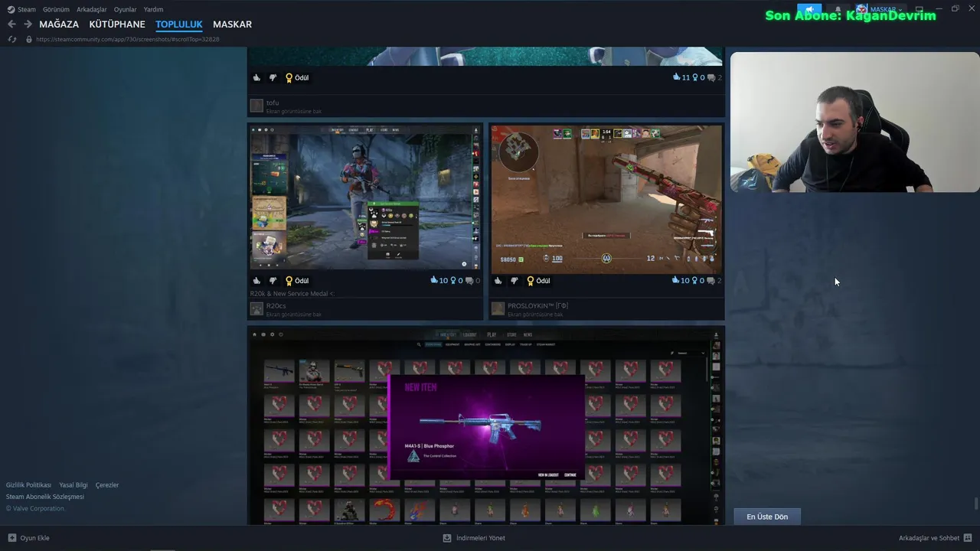Open the Arkadaşlar ve Sohbet panel
This screenshot has height=551, width=980.
pyautogui.click(x=935, y=538)
